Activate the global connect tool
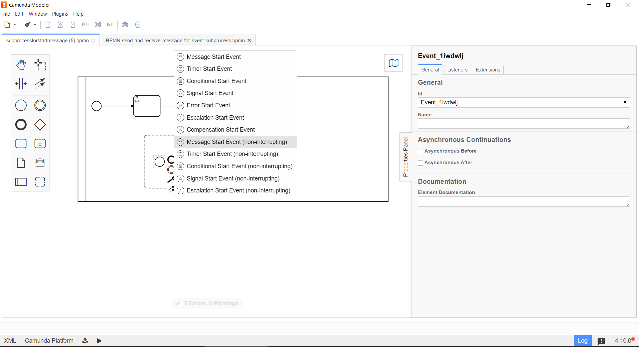The width and height of the screenshot is (644, 347). point(40,83)
